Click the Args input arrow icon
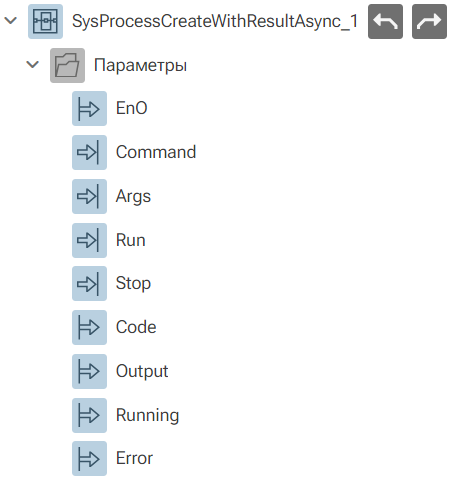The image size is (453, 480). tap(89, 196)
